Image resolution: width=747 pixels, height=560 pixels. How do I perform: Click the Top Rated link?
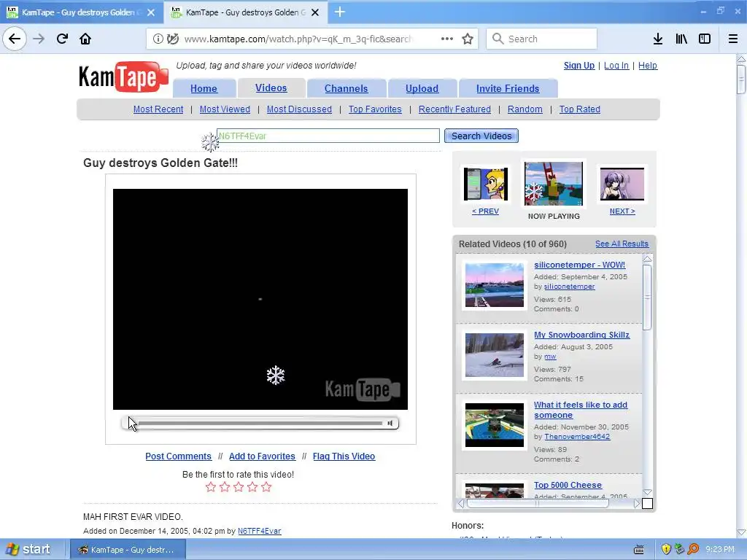(x=580, y=109)
